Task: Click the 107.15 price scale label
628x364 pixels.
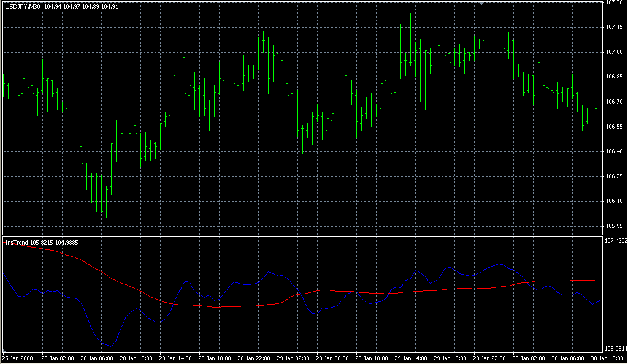Action: pos(615,27)
